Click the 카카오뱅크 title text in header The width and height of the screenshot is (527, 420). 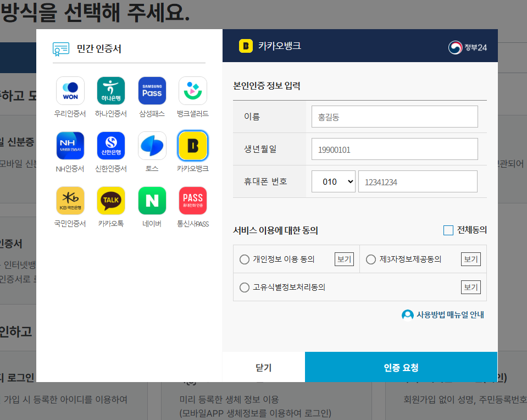point(280,46)
